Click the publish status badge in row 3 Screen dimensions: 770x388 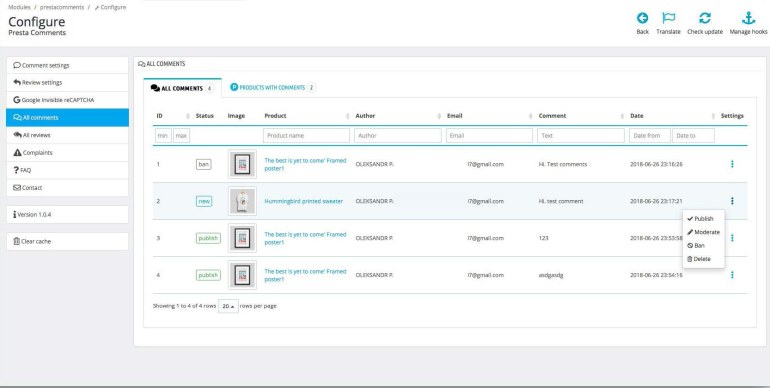(x=208, y=238)
